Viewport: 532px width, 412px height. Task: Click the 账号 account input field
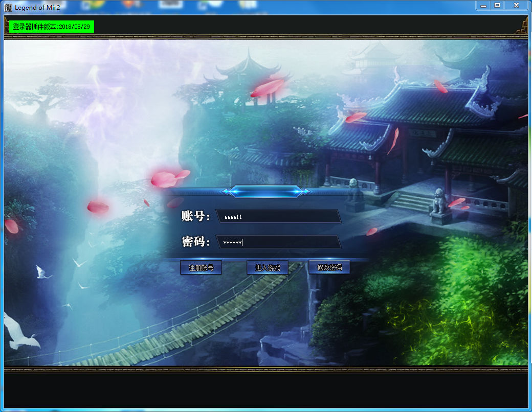click(278, 216)
